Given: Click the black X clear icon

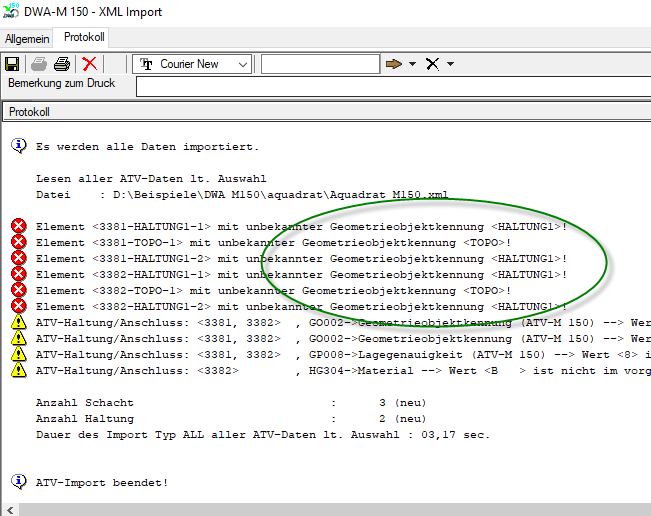Looking at the screenshot, I should point(432,64).
